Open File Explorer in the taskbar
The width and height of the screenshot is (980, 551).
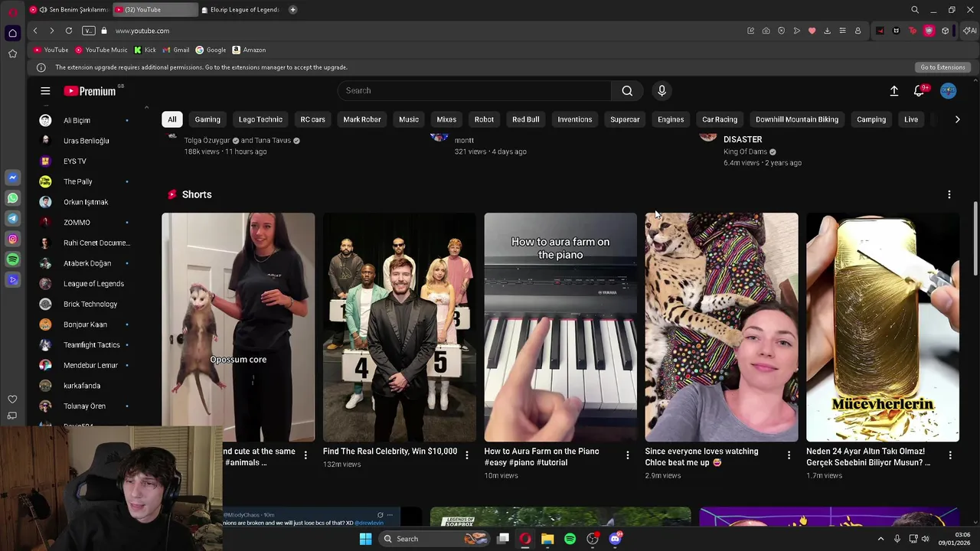(547, 539)
